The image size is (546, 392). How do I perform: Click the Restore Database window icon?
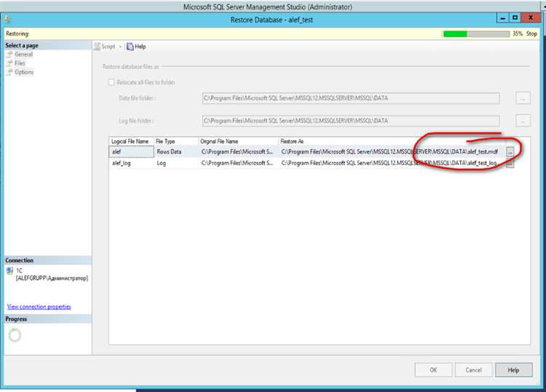(x=8, y=20)
